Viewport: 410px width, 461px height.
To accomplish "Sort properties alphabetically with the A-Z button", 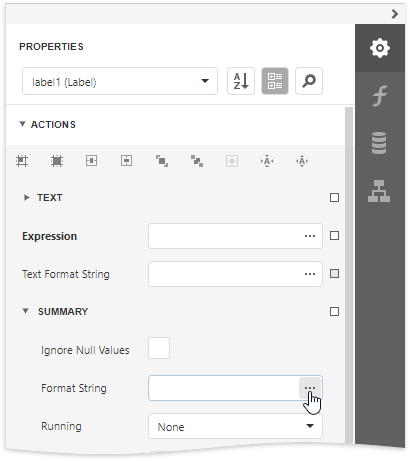I will tap(241, 81).
